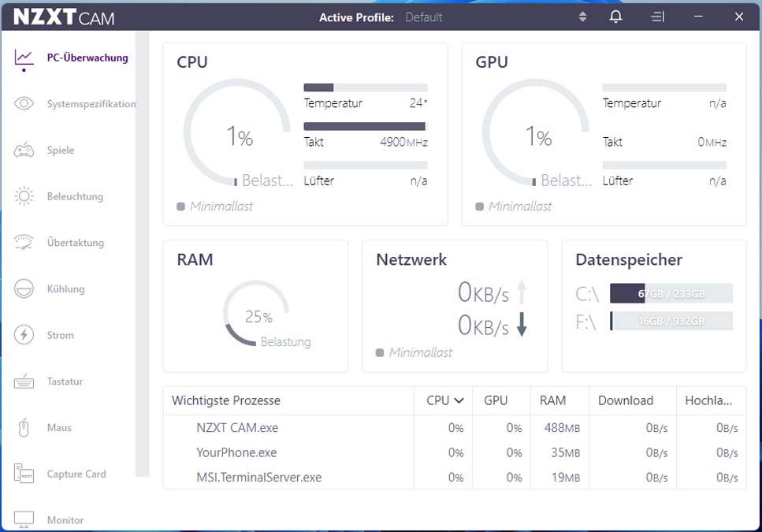Click the 488MB RAM value
The width and height of the screenshot is (762, 532).
[x=562, y=427]
